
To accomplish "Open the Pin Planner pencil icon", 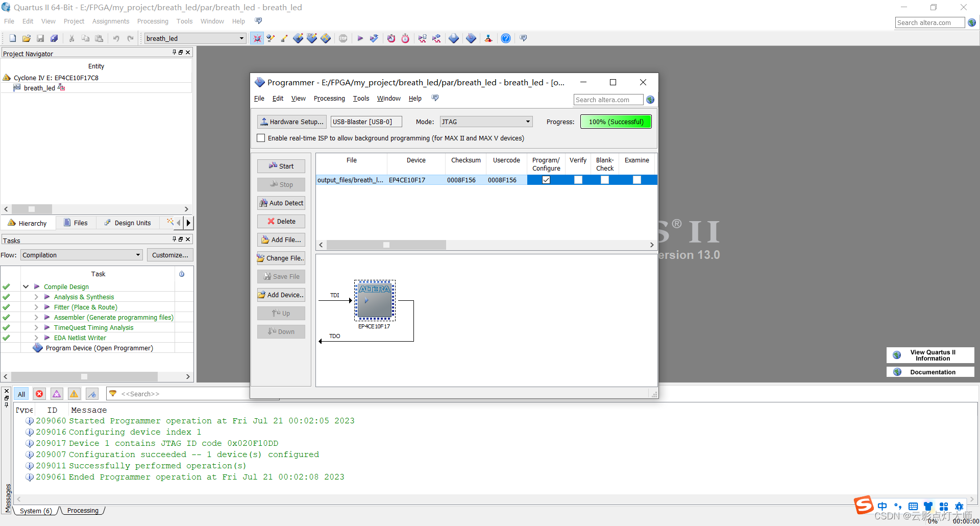I will tap(284, 38).
